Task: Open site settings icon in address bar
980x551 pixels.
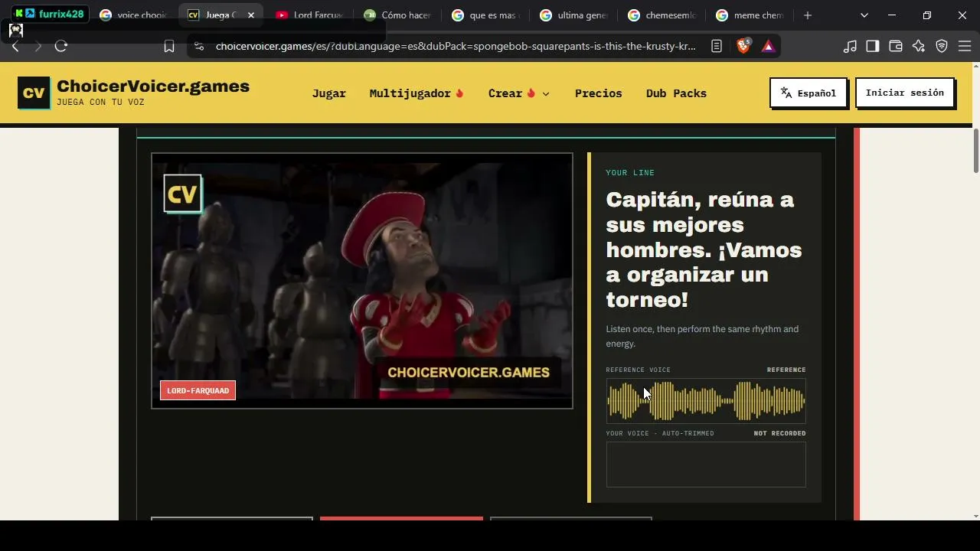Action: tap(199, 46)
